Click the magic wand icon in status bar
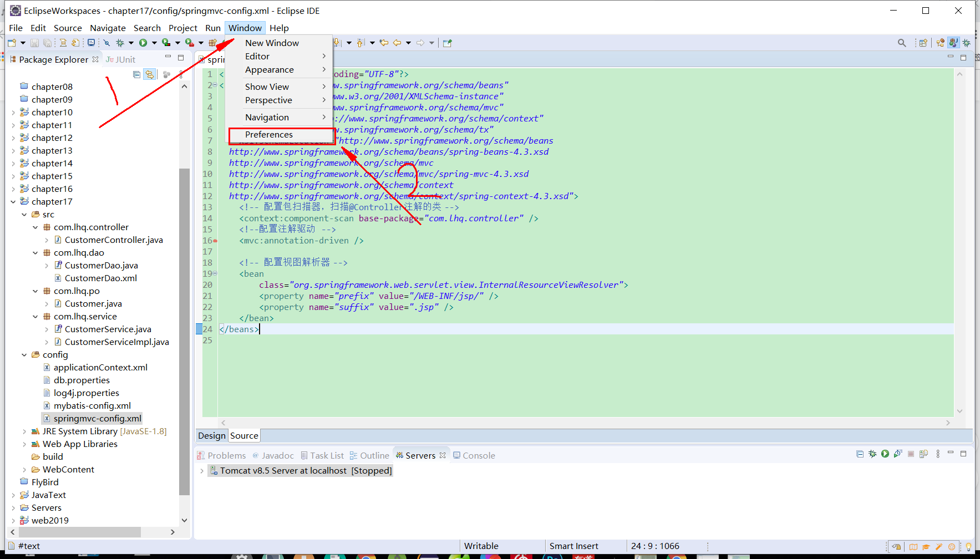The height and width of the screenshot is (559, 980). point(939,546)
